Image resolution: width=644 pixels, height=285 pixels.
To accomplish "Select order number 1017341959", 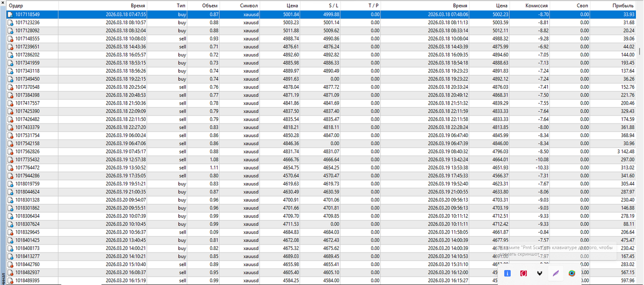I will click(27, 63).
